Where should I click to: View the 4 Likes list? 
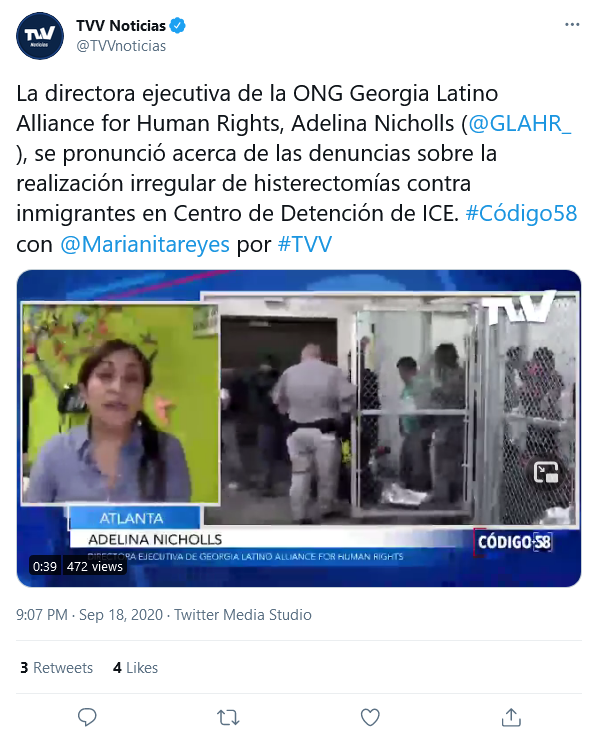135,668
